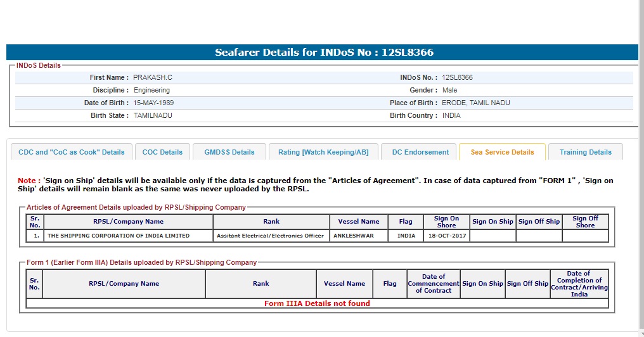Click the Shipping Corporation of India company cell

(x=119, y=236)
